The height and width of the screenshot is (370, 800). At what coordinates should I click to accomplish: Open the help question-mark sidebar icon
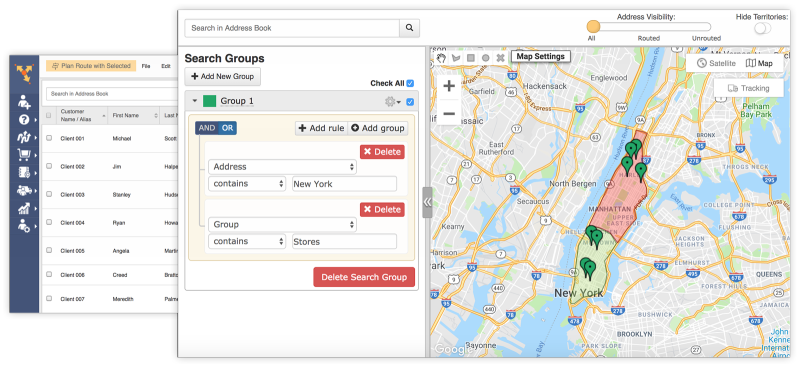(24, 120)
